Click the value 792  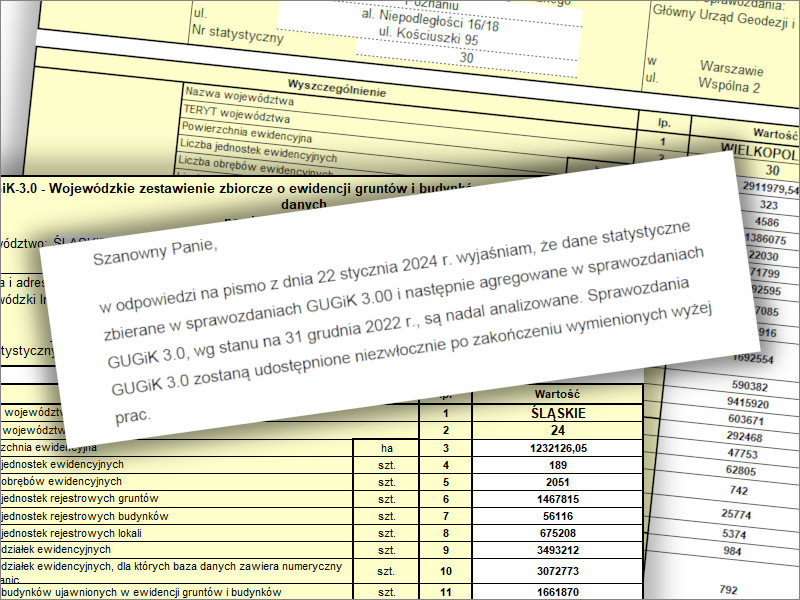point(729,590)
